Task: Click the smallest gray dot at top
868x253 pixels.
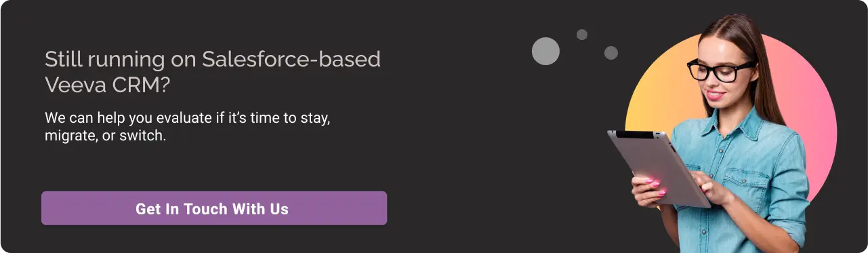Action: coord(581,34)
